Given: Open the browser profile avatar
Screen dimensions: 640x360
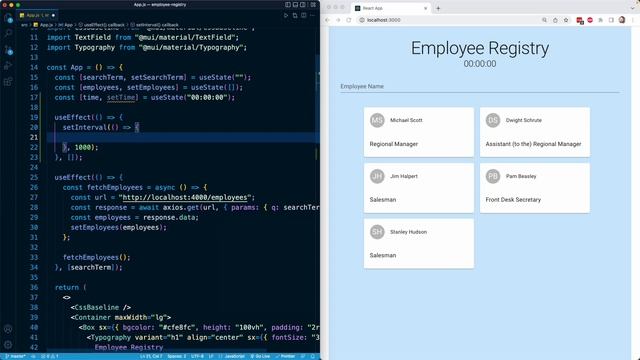Looking at the screenshot, I should coord(622,20).
